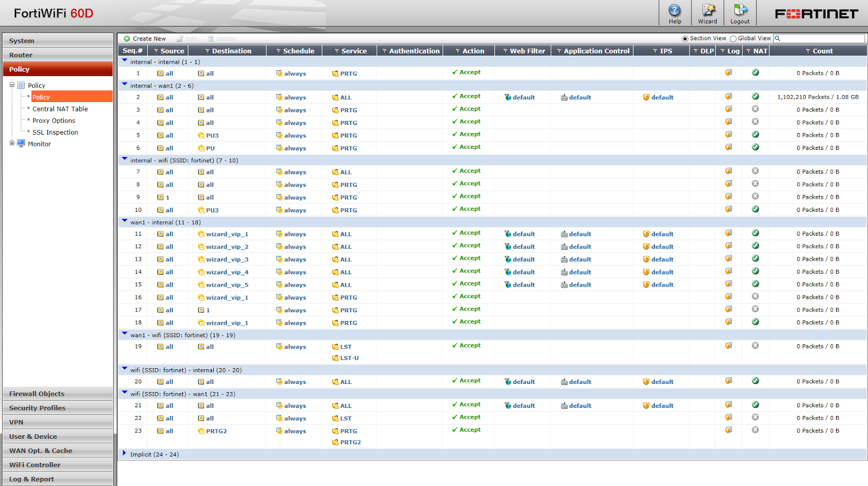Click the search magnifier icon

pos(777,39)
